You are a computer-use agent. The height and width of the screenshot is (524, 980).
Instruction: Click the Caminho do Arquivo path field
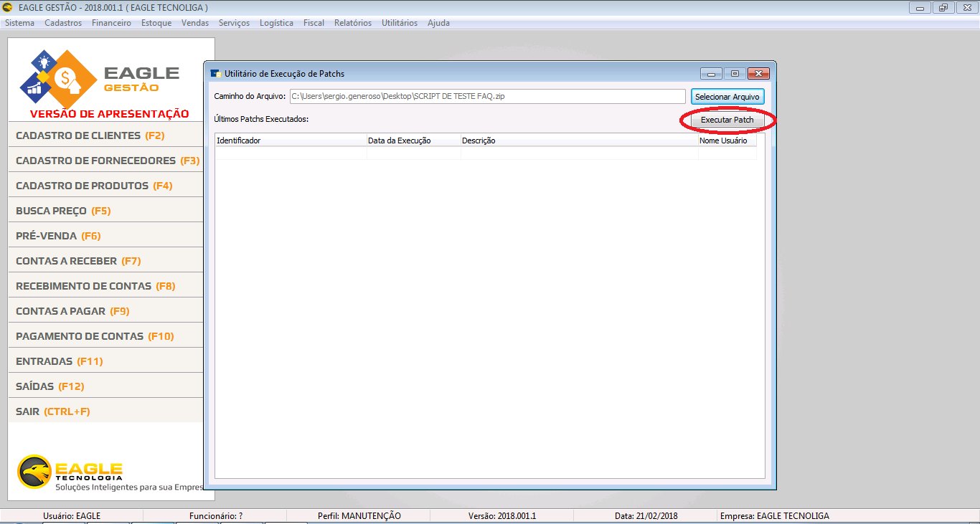click(487, 96)
